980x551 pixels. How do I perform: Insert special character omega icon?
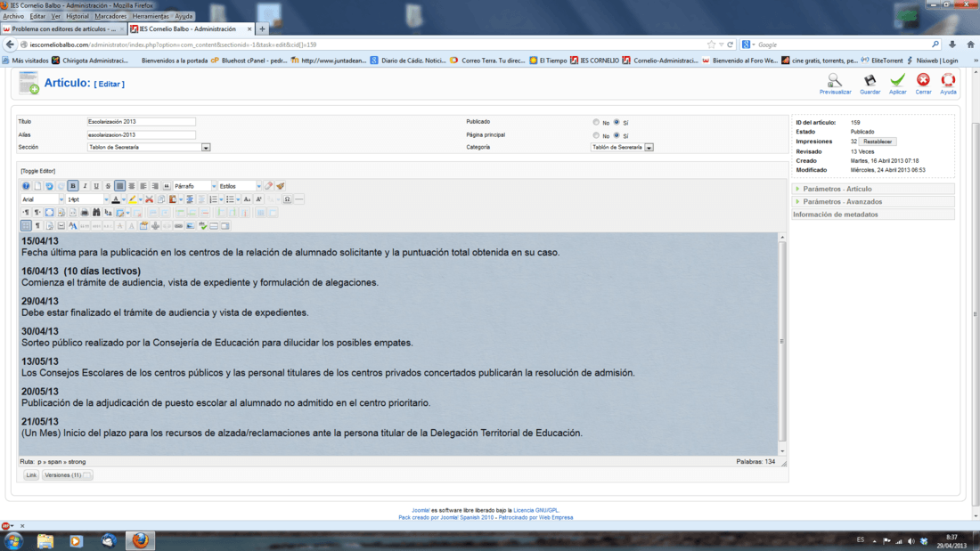pos(287,199)
